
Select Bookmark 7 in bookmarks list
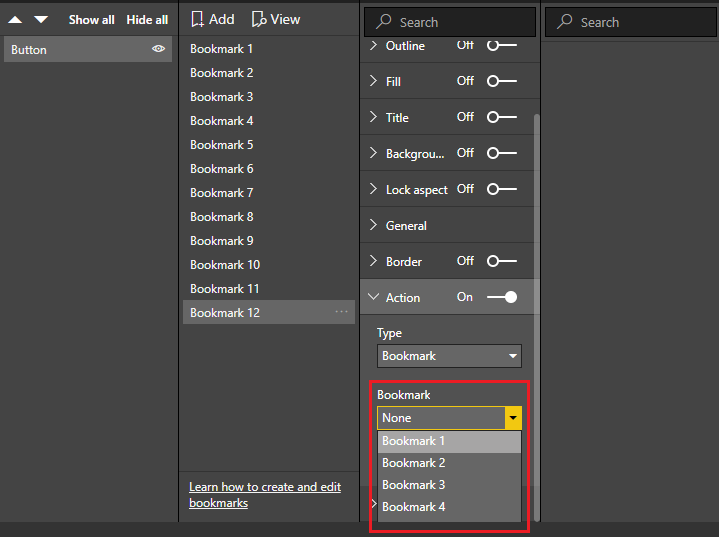269,193
